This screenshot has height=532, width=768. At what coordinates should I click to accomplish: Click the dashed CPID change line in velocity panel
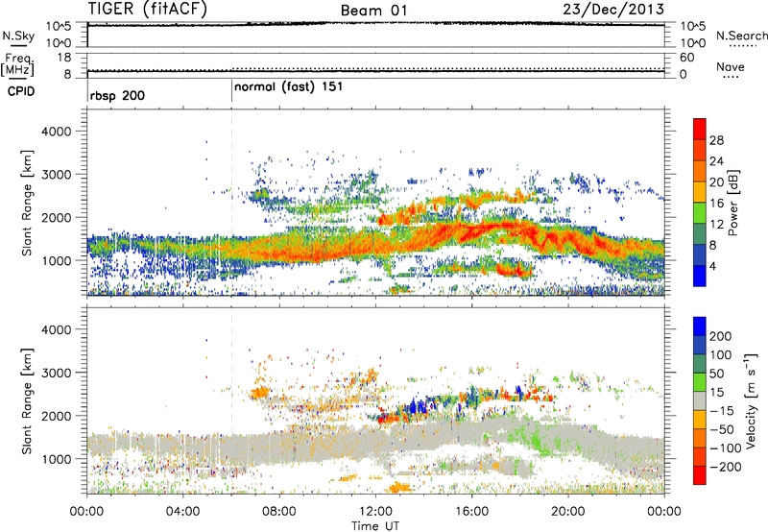click(231, 400)
